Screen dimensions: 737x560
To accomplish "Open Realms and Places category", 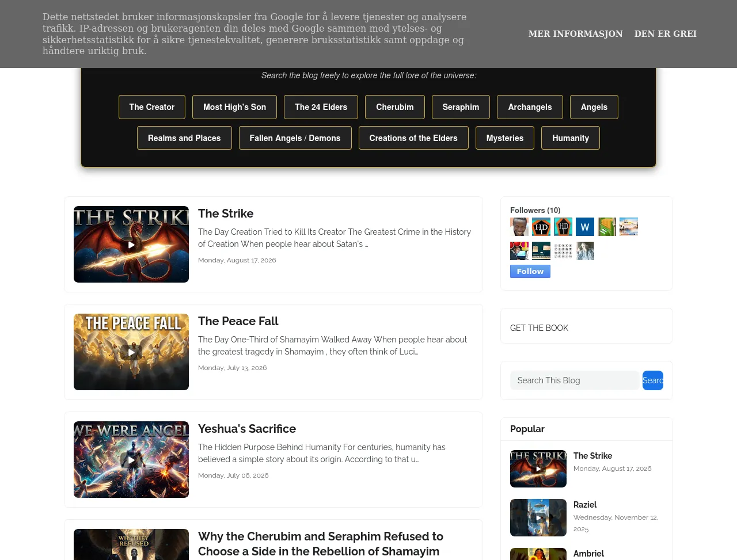I will (184, 138).
